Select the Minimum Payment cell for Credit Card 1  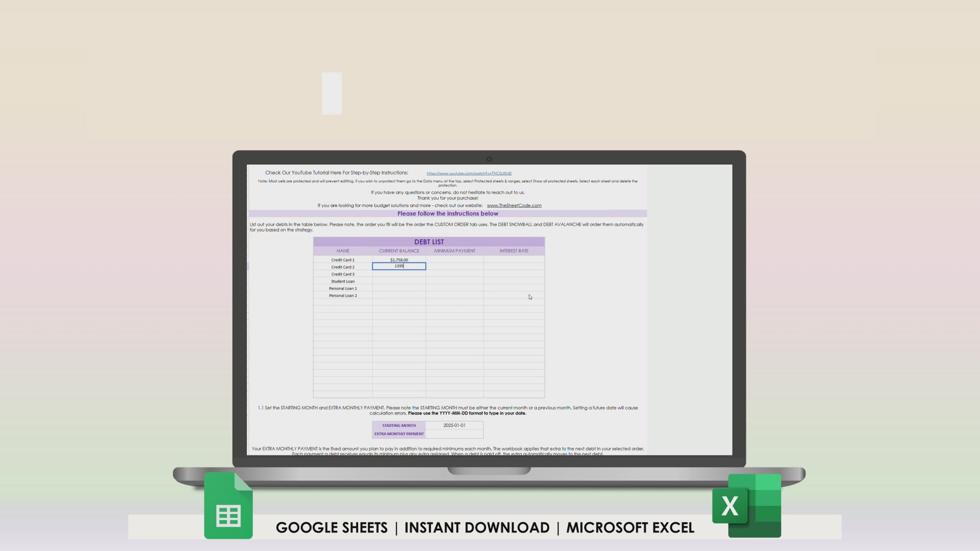tap(454, 260)
